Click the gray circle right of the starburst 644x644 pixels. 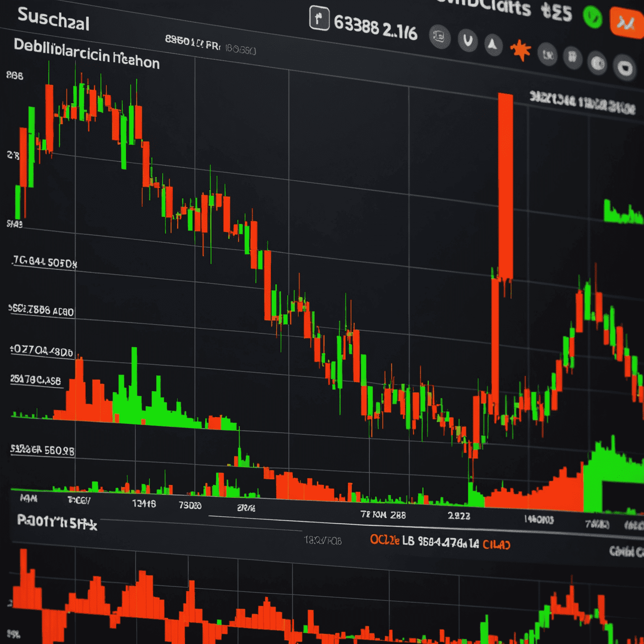[547, 54]
